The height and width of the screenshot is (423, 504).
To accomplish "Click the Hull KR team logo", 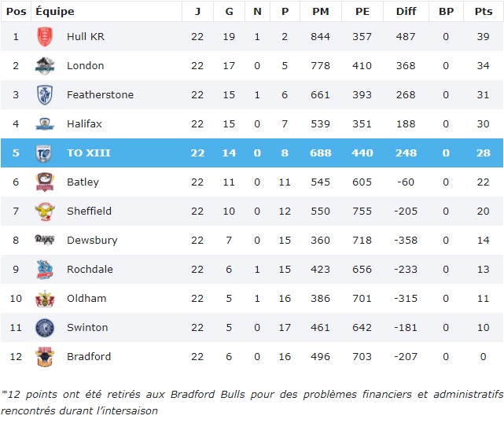I will click(x=45, y=37).
